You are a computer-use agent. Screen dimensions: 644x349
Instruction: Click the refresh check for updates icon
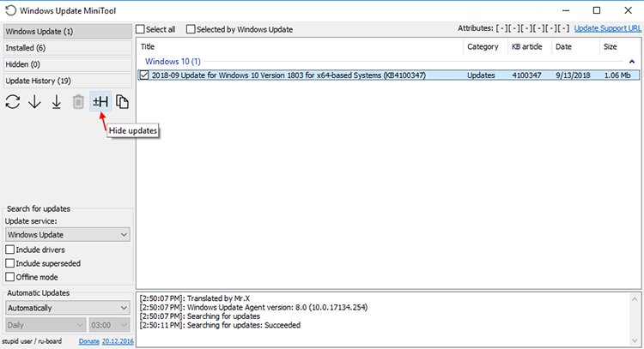click(13, 102)
